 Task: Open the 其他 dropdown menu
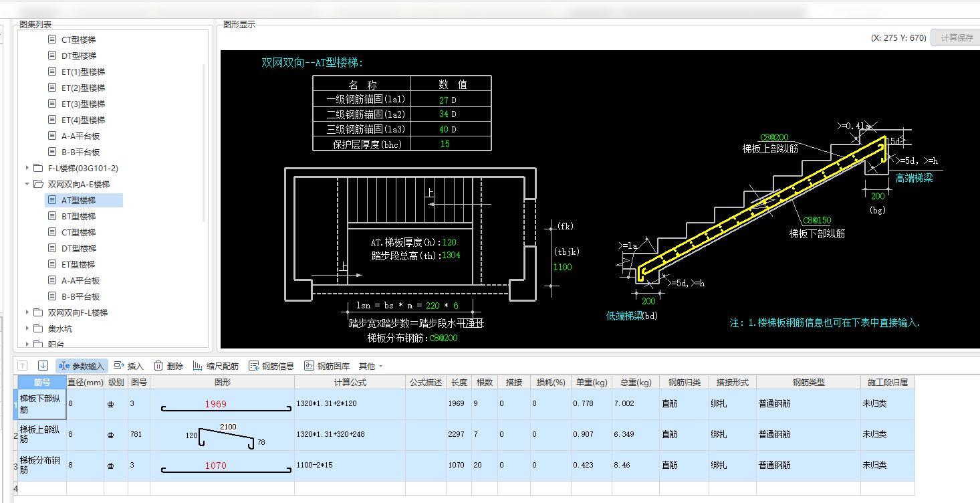(x=370, y=366)
